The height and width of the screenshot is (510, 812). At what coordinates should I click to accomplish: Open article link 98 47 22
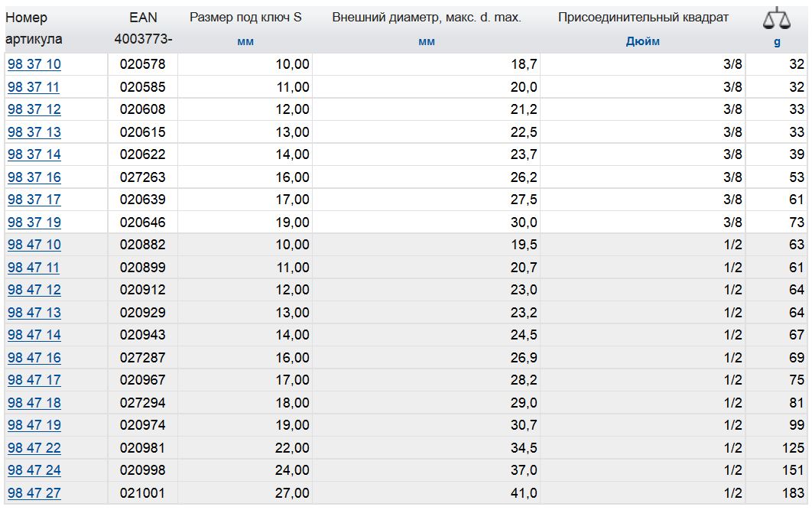[x=34, y=448]
